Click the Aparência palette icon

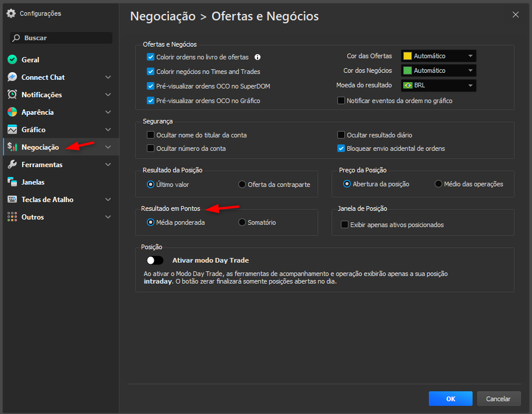coord(13,112)
